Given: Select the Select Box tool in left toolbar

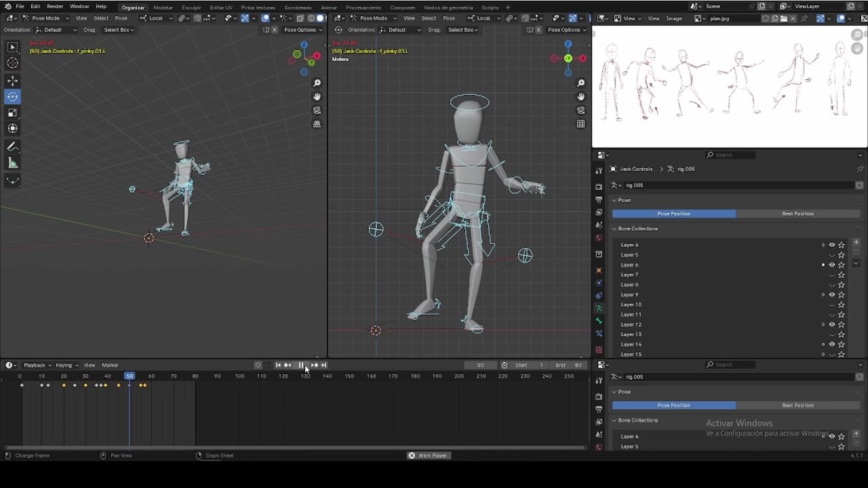Looking at the screenshot, I should click(12, 47).
